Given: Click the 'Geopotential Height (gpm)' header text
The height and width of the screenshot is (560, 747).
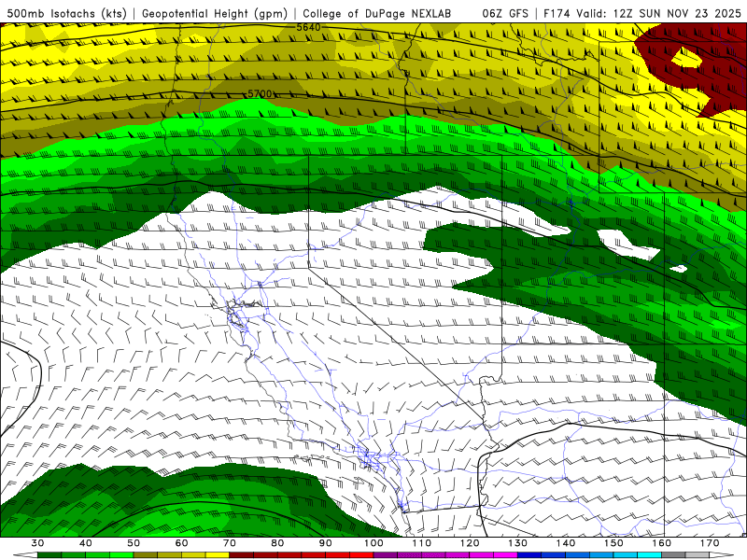Looking at the screenshot, I should tap(215, 13).
